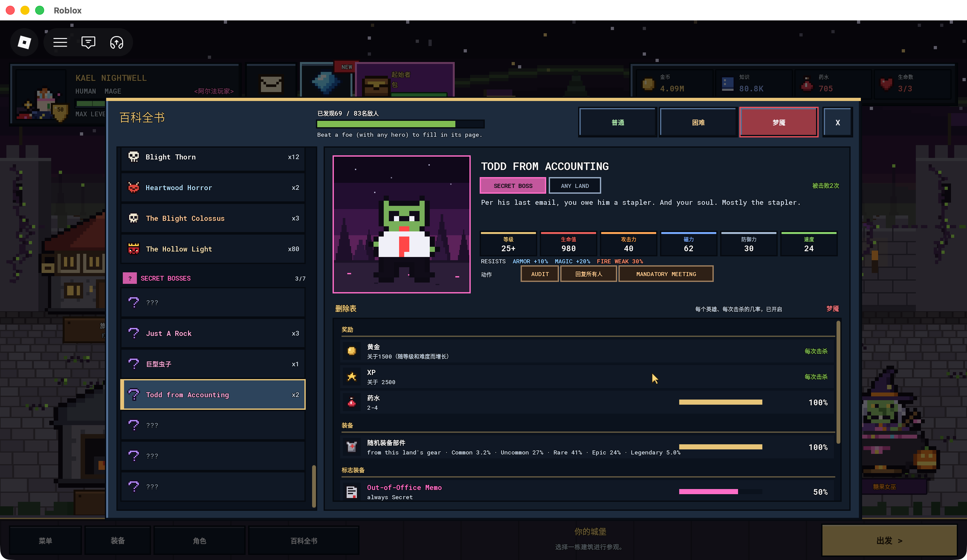Click the heart lives icon
967x560 pixels.
click(x=886, y=84)
